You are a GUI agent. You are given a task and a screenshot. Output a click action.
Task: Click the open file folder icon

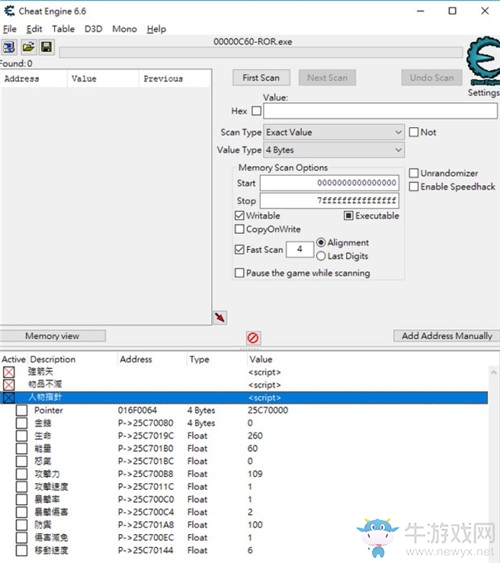click(x=28, y=47)
